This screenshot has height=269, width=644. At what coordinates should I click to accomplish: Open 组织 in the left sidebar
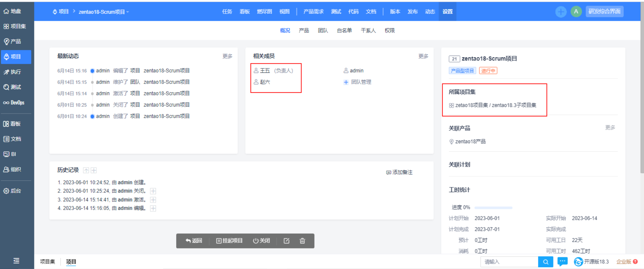pyautogui.click(x=12, y=169)
